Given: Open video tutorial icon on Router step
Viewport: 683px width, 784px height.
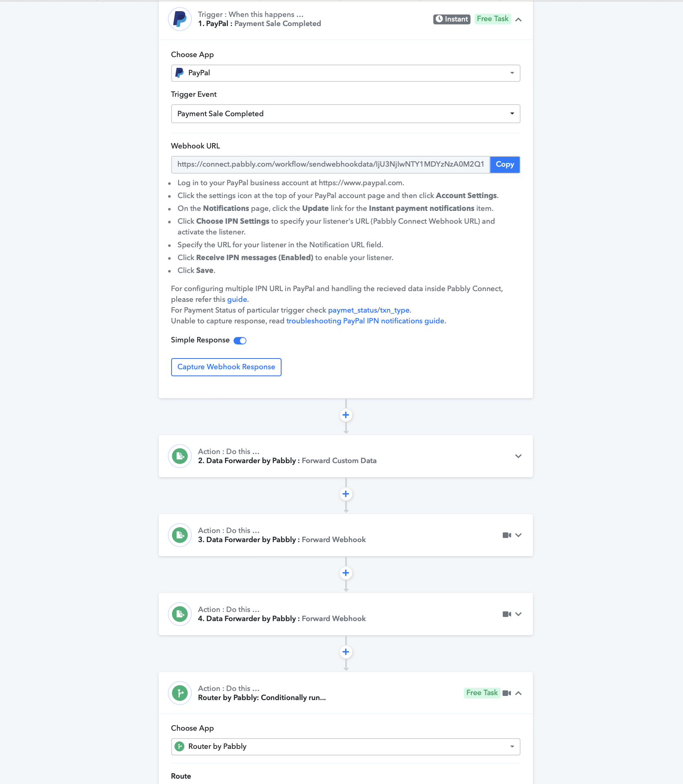Looking at the screenshot, I should [x=507, y=693].
